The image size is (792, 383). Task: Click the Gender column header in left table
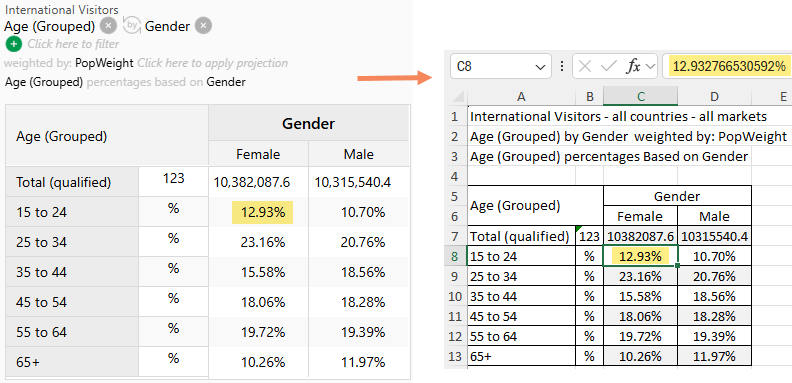(x=308, y=123)
